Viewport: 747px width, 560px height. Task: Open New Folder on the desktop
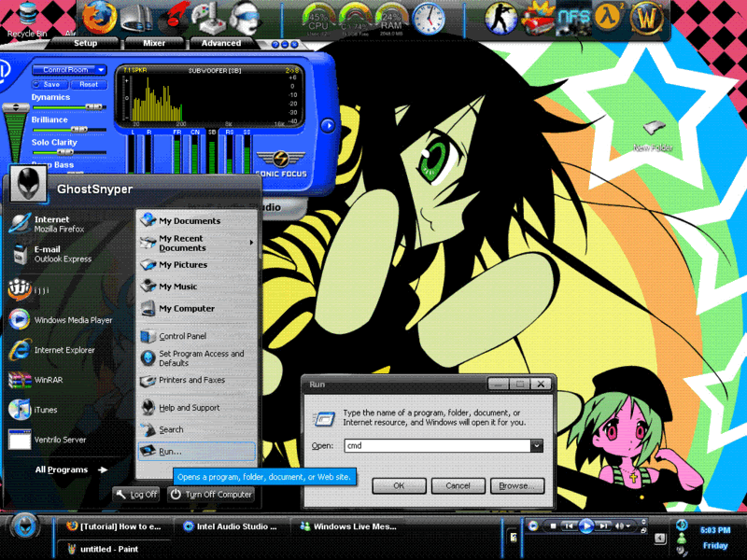(654, 132)
